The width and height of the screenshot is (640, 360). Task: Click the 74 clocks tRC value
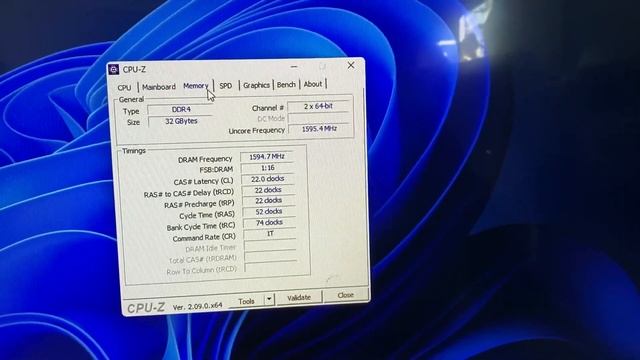click(269, 222)
